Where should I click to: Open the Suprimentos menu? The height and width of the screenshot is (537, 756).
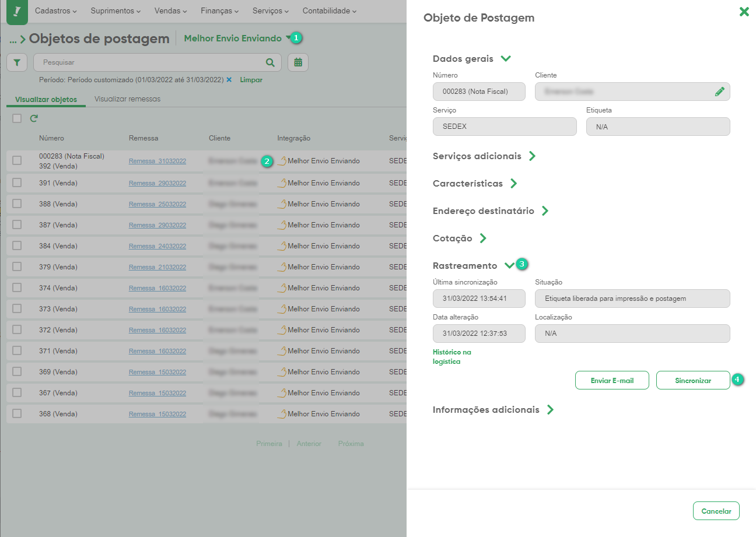tap(117, 11)
